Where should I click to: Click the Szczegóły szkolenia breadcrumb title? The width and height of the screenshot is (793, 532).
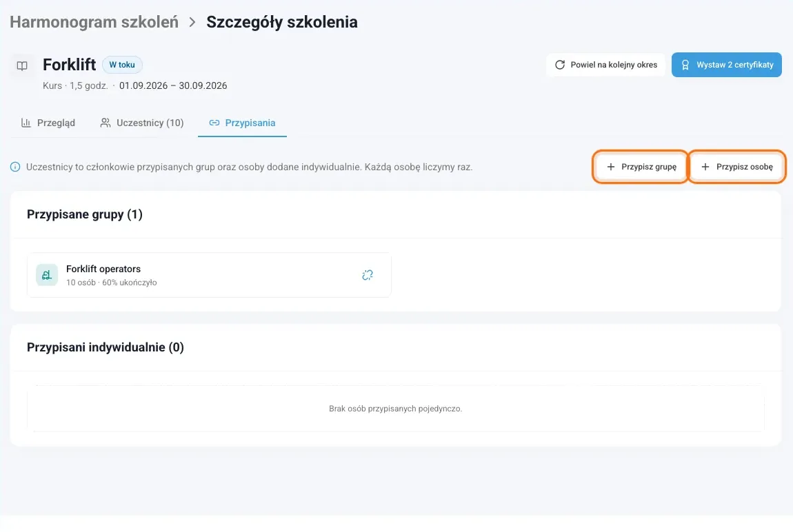[282, 22]
